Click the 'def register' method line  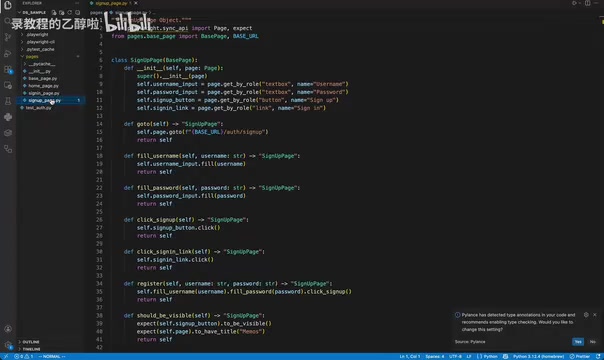(228, 283)
